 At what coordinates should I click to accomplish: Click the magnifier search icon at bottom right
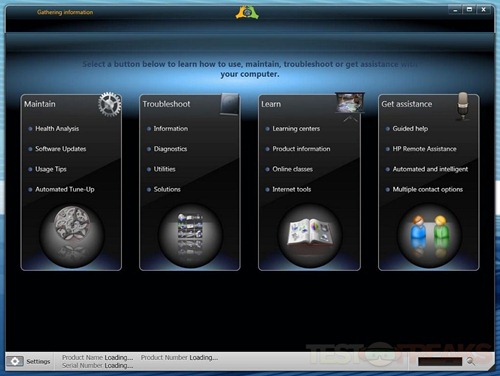(x=470, y=361)
